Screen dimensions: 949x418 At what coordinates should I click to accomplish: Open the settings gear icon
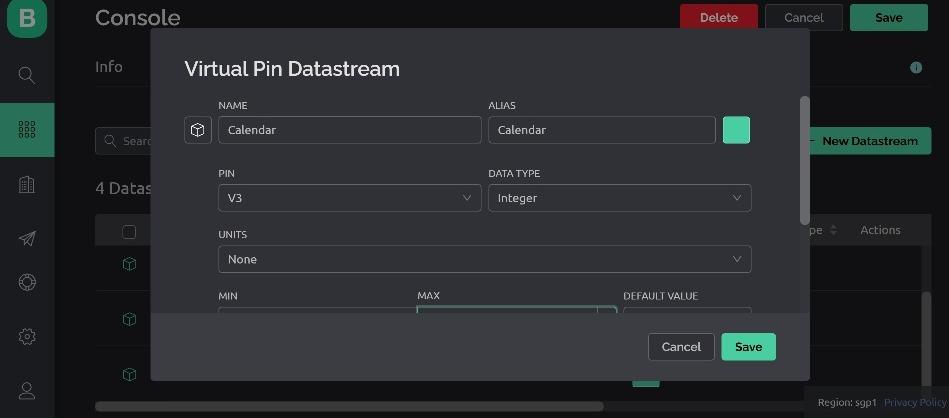[x=27, y=336]
